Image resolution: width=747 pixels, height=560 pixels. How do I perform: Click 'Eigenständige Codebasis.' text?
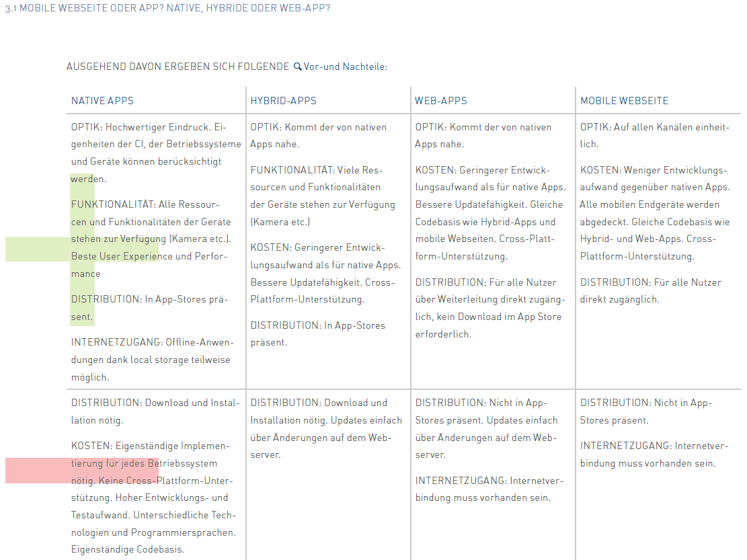pos(128,549)
